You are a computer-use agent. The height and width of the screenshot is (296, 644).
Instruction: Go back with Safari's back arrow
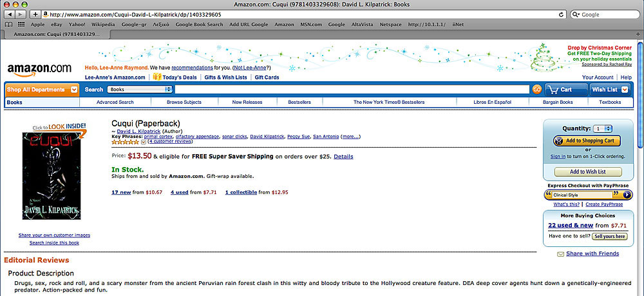(x=10, y=14)
